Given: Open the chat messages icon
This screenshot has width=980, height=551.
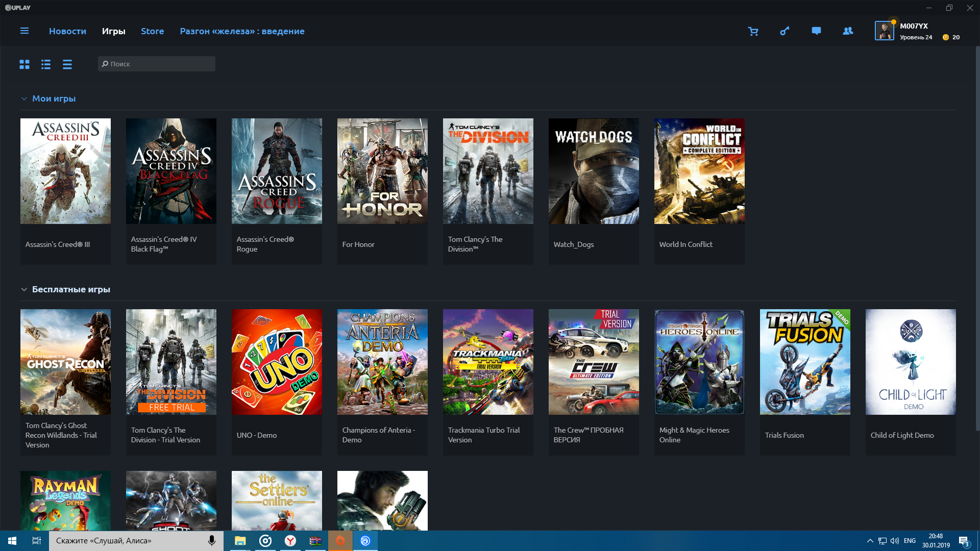Looking at the screenshot, I should pyautogui.click(x=816, y=31).
